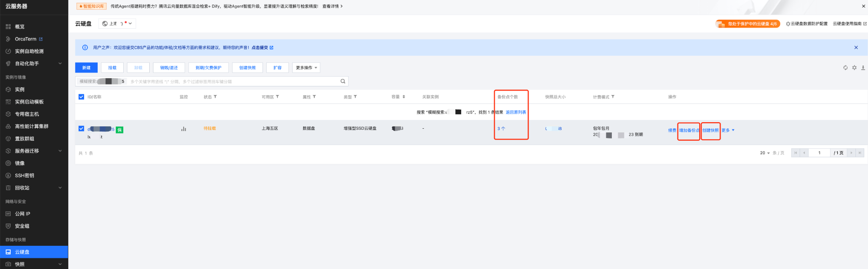Image resolution: width=868 pixels, height=269 pixels.
Task: Click the 挂载 button
Action: pos(113,68)
